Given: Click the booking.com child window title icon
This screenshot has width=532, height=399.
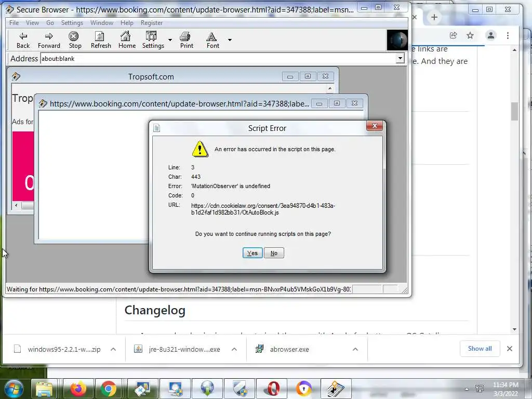Looking at the screenshot, I should point(43,103).
